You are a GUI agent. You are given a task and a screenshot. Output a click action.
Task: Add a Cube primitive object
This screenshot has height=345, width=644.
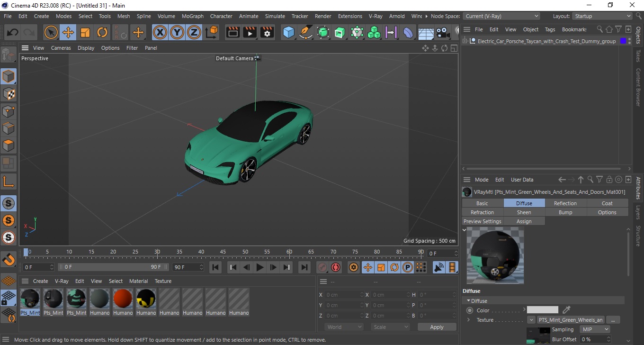tap(288, 33)
